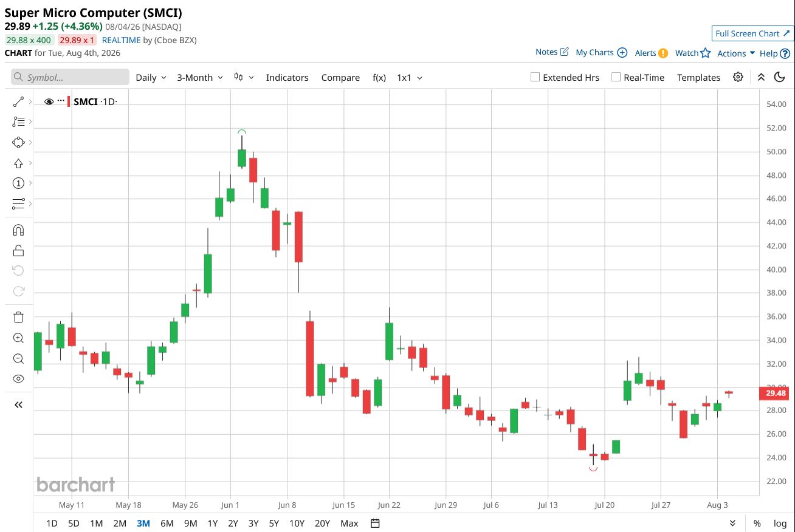Click the undo arrow in the drawing toolbar
795x532 pixels.
click(x=18, y=270)
